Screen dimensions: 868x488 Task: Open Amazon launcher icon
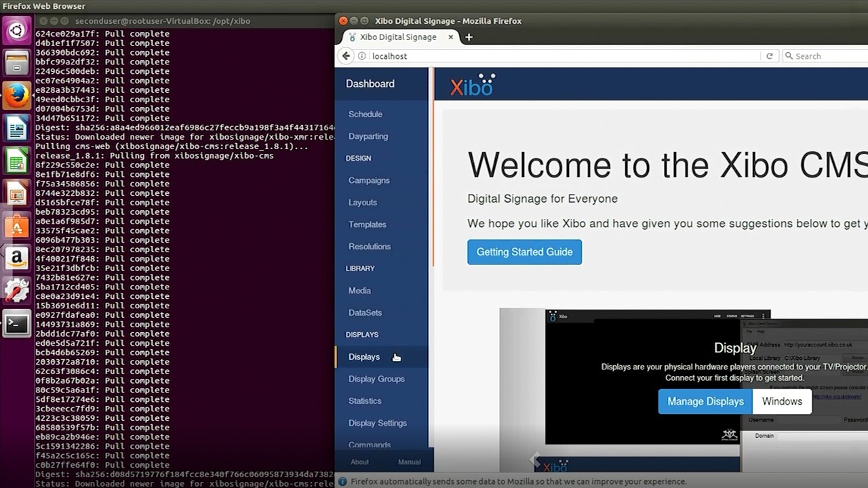click(17, 258)
